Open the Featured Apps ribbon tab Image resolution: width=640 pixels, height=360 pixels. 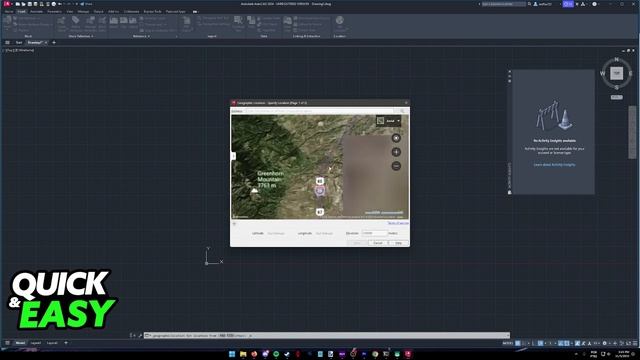click(x=176, y=11)
